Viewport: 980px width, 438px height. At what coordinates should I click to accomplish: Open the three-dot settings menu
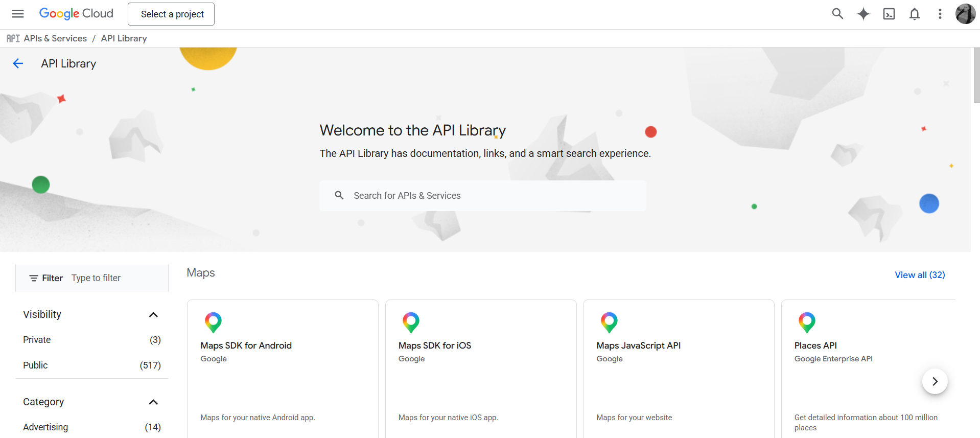pyautogui.click(x=940, y=14)
